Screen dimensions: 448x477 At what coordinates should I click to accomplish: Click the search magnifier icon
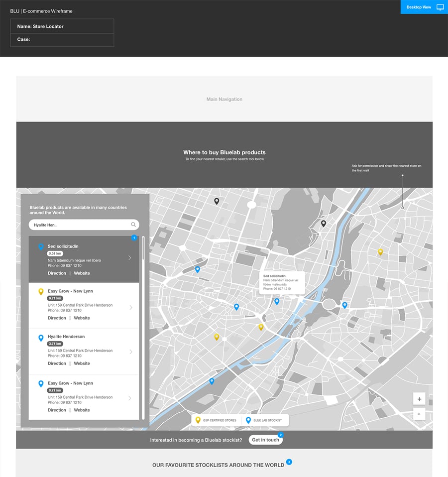(x=133, y=225)
